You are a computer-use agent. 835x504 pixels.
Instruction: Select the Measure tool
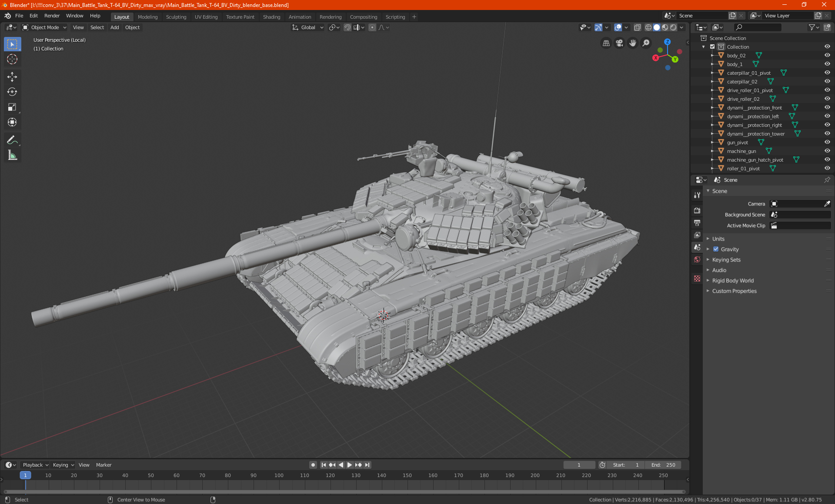12,155
